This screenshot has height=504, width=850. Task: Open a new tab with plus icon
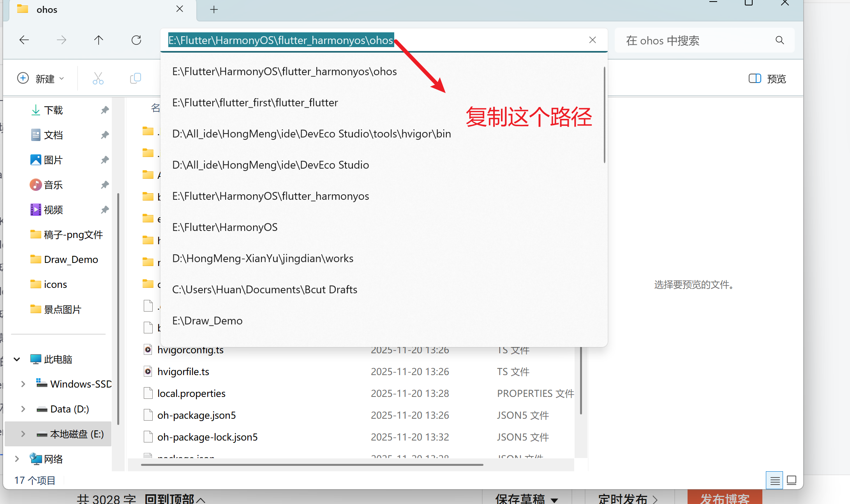214,10
